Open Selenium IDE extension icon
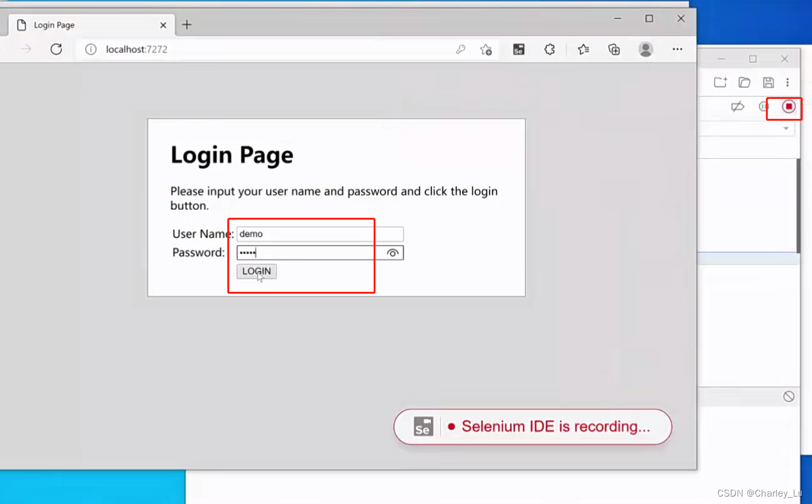Viewport: 812px width, 504px height. click(x=519, y=49)
